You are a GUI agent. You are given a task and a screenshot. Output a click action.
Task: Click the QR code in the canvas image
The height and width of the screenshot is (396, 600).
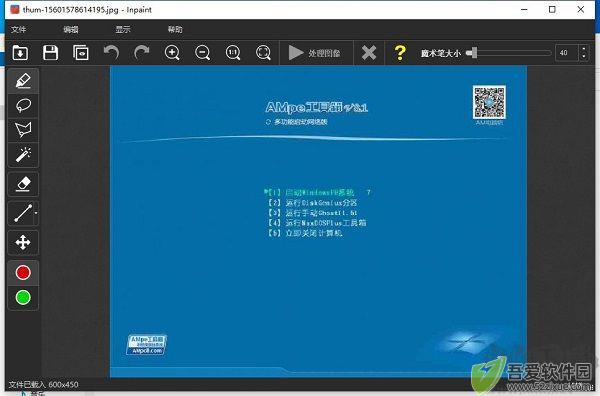489,102
